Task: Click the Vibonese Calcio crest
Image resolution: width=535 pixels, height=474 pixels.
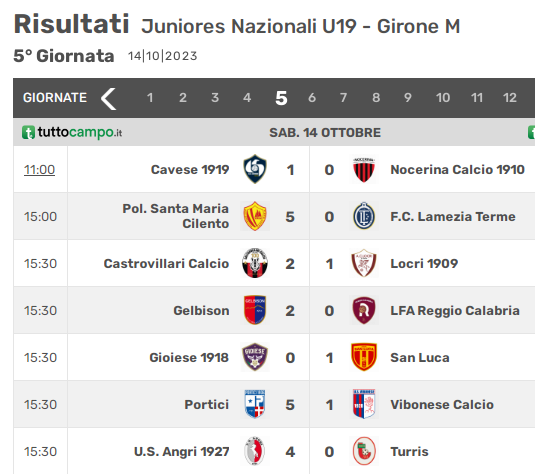Action: click(364, 404)
